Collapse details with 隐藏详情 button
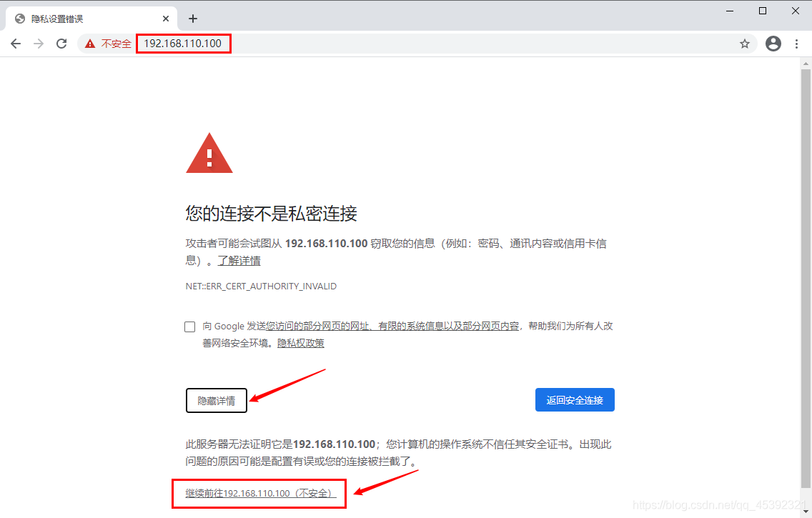This screenshot has height=518, width=812. coord(217,401)
